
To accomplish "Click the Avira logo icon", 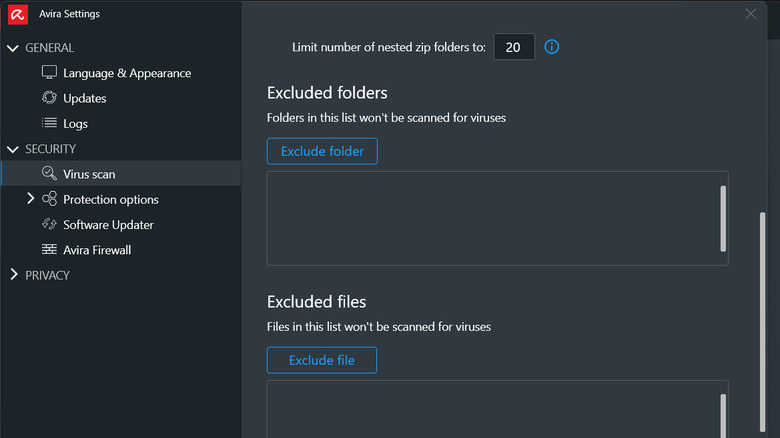I will (17, 14).
